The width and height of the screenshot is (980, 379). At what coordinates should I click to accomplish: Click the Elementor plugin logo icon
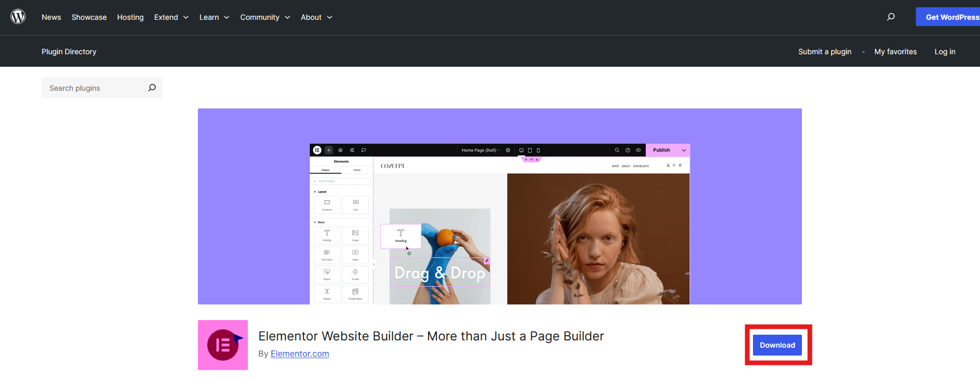[x=223, y=345]
